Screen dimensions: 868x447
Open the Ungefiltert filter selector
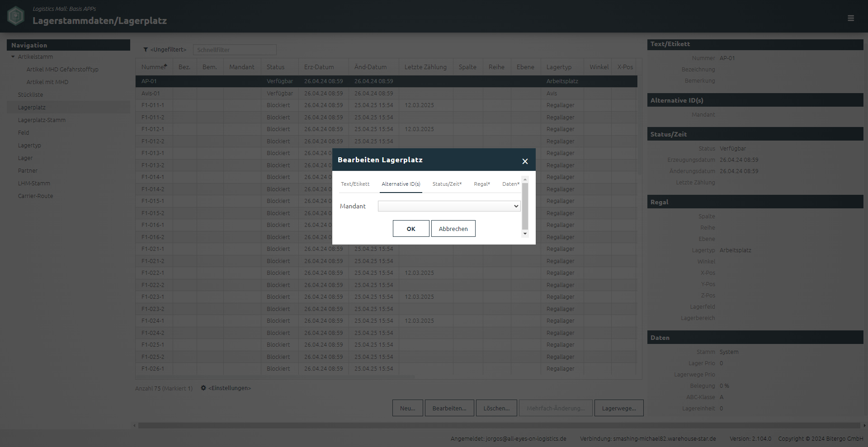(168, 50)
